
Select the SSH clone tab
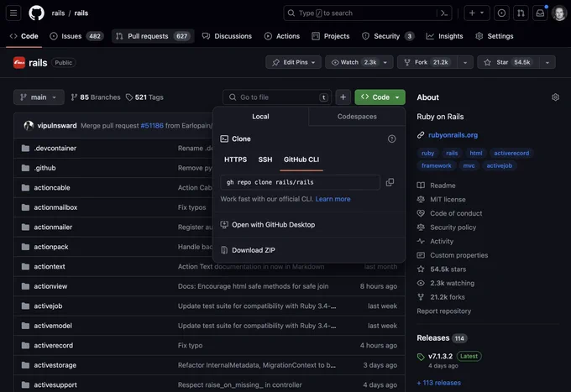click(x=265, y=159)
